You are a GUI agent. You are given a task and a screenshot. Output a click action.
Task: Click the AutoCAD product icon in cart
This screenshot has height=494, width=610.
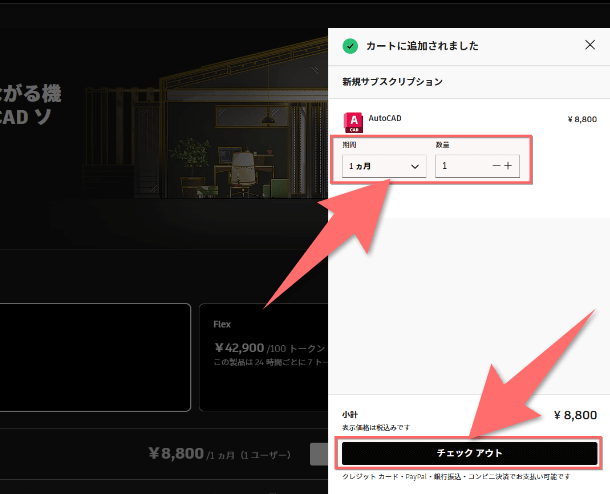[x=353, y=123]
